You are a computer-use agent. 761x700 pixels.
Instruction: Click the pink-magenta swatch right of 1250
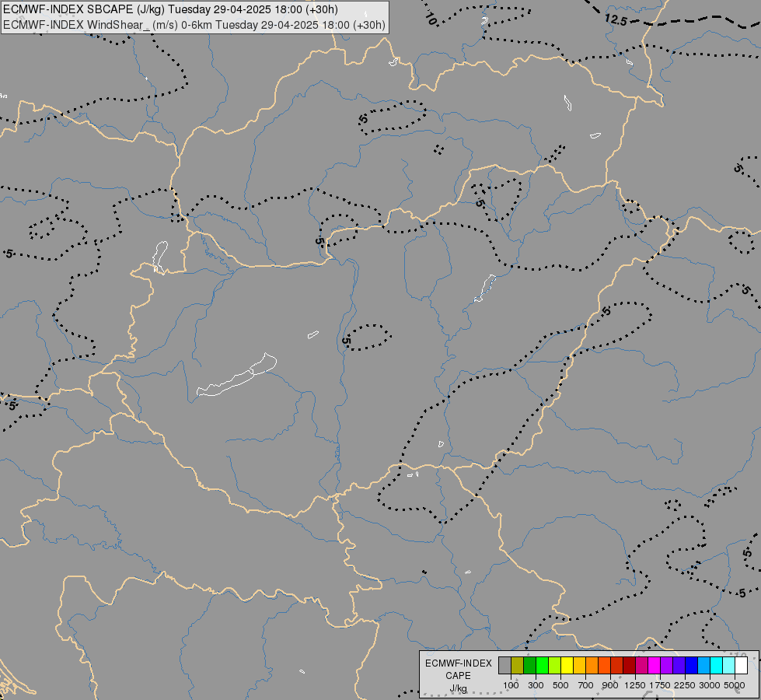pyautogui.click(x=641, y=666)
